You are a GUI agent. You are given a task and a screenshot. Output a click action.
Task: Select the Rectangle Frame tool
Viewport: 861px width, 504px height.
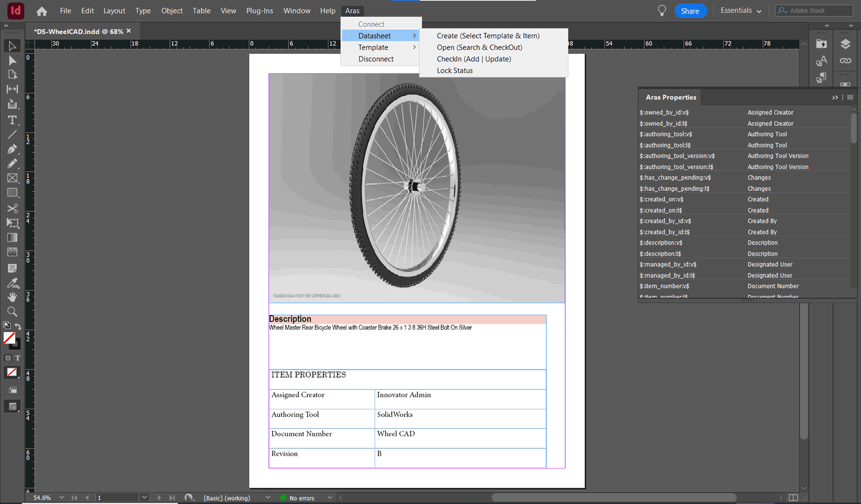[12, 178]
